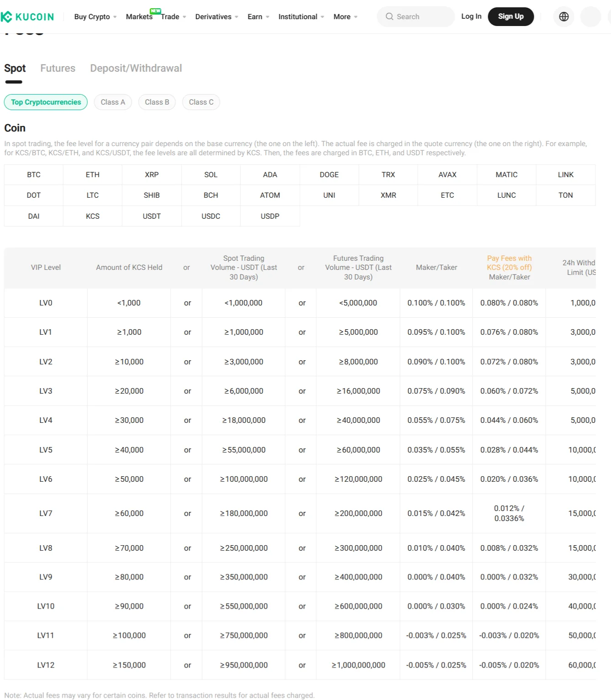Expand the Derivatives dropdown menu
The image size is (611, 700).
[x=213, y=16]
